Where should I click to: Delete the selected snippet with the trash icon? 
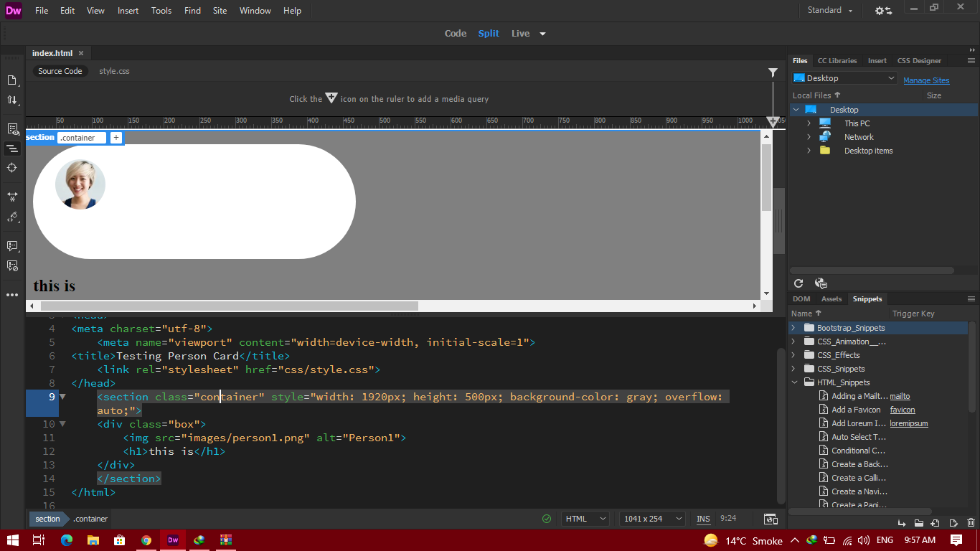pyautogui.click(x=971, y=523)
